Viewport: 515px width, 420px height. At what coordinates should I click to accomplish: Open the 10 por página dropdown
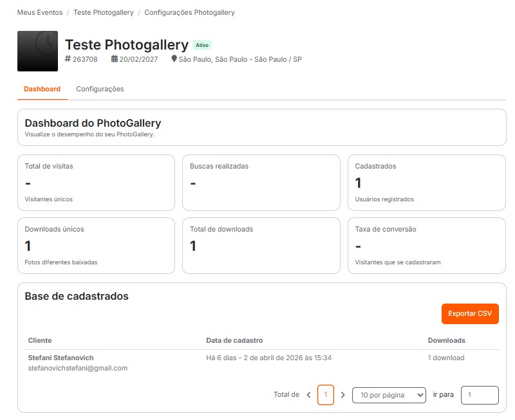pos(389,395)
